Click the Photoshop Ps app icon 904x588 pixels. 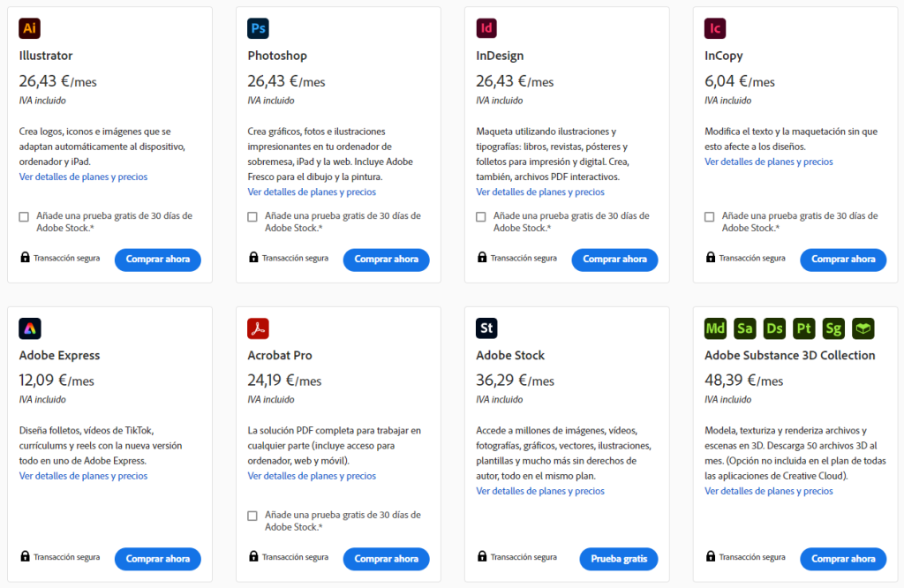pos(259,28)
